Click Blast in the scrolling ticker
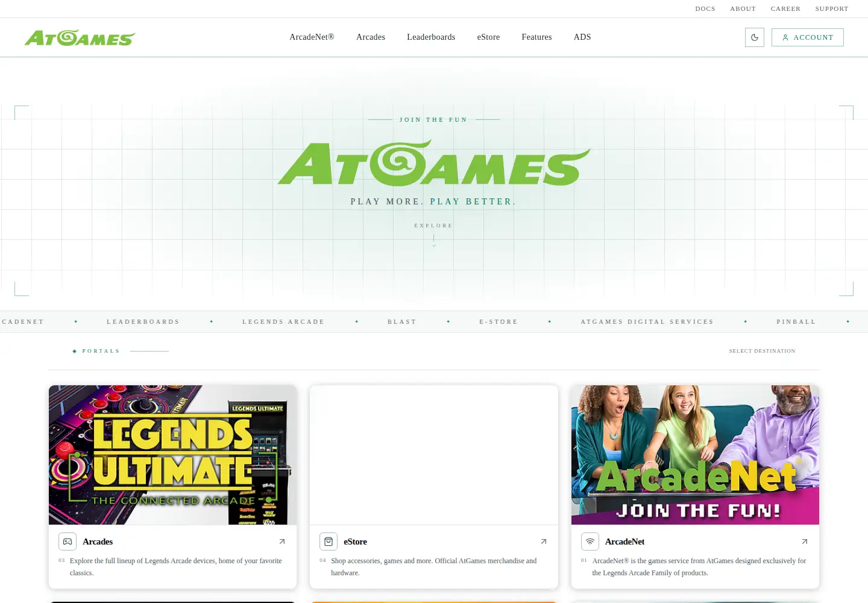The width and height of the screenshot is (868, 603). tap(402, 322)
